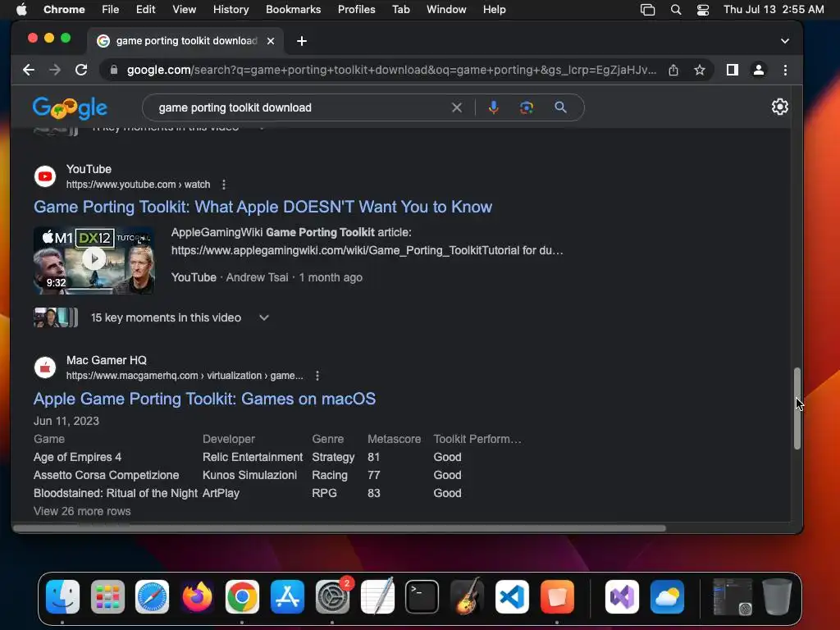840x630 pixels.
Task: Click Assetto Corsa Competizione table cell
Action: 106,476
